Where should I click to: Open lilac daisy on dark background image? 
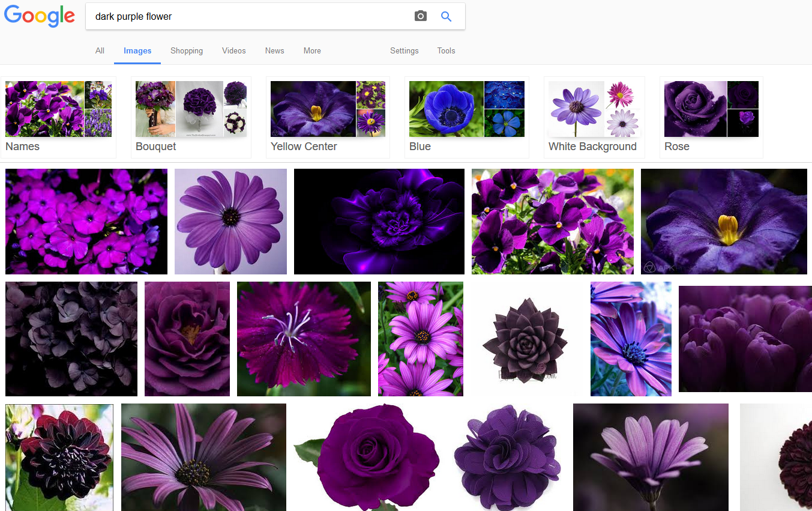pos(651,458)
